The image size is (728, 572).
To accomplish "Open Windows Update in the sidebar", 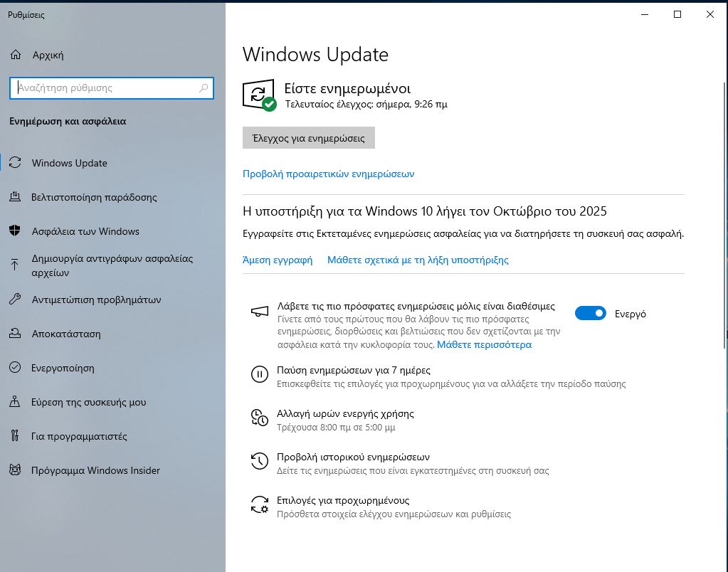I will click(113, 162).
